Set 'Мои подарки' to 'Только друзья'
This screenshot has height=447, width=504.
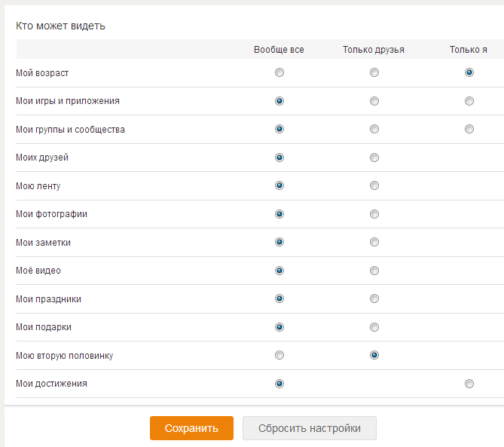coord(374,327)
